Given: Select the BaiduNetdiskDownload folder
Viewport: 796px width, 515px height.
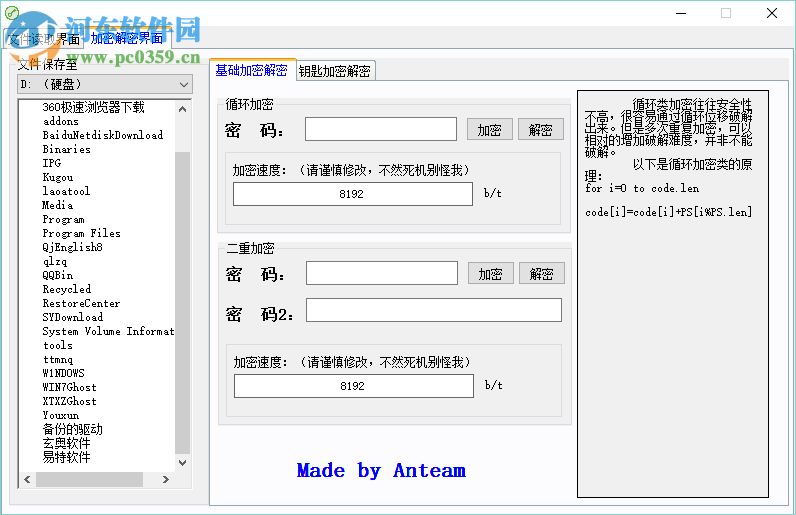Looking at the screenshot, I should 103,135.
